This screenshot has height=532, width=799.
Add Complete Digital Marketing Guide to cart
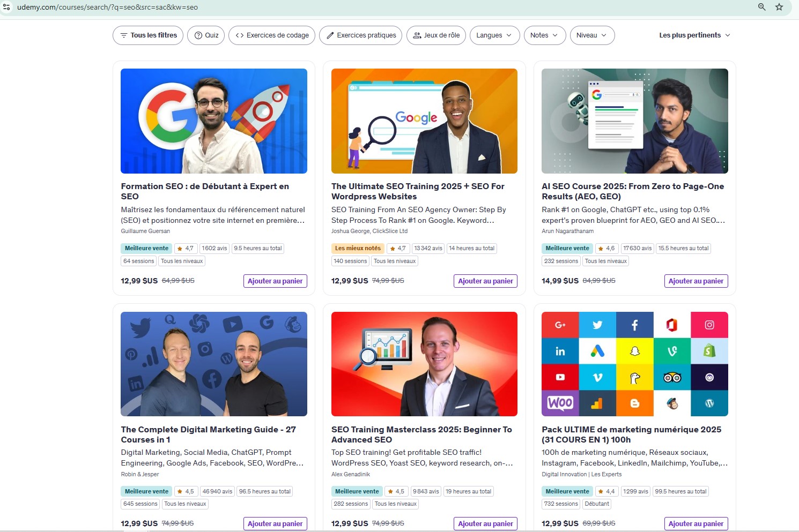coord(275,523)
